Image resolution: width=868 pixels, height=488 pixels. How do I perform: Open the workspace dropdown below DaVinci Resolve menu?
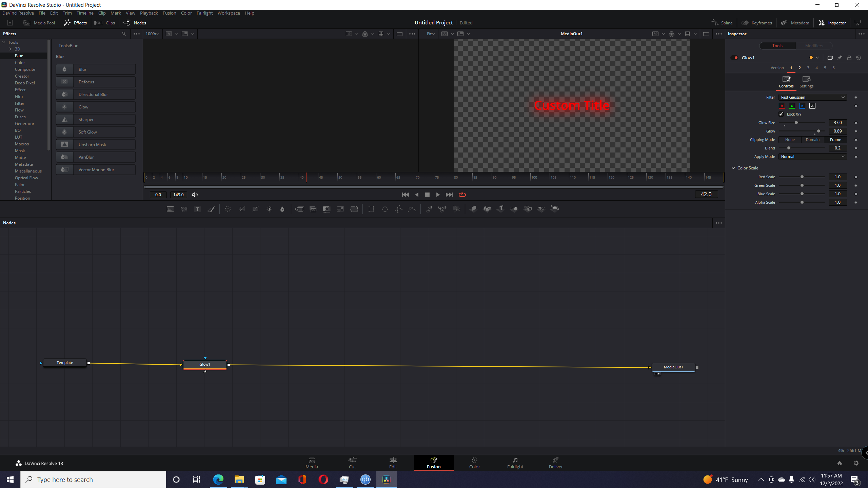click(10, 23)
